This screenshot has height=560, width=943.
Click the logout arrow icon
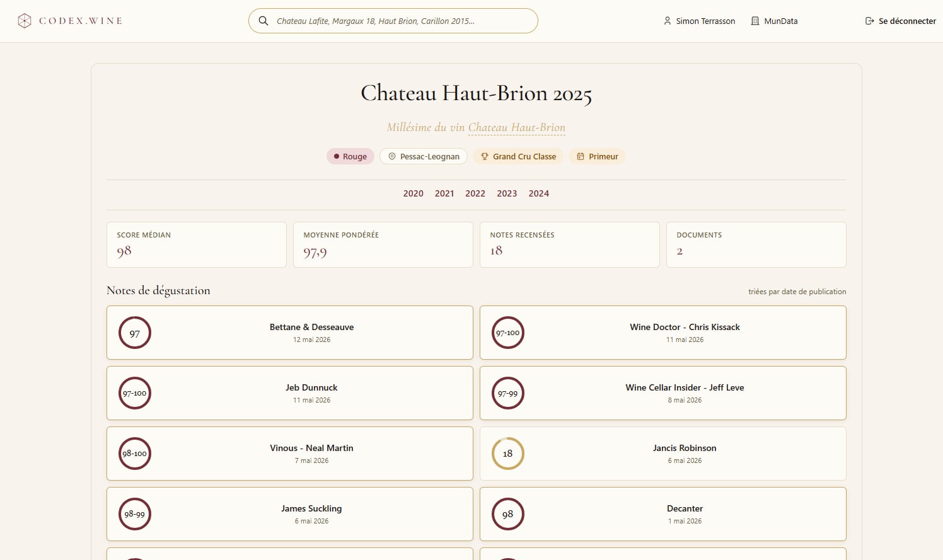point(870,21)
